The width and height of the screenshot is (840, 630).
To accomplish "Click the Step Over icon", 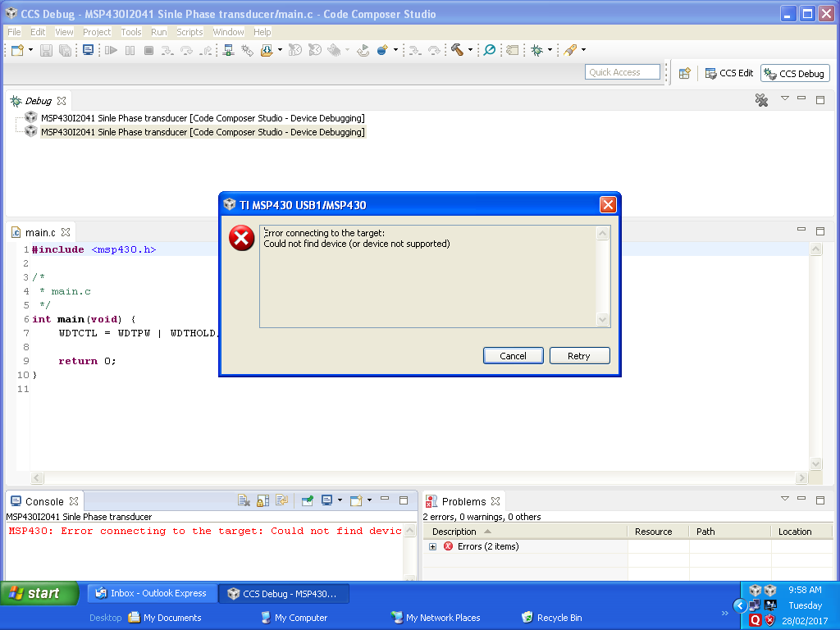I will pos(186,50).
